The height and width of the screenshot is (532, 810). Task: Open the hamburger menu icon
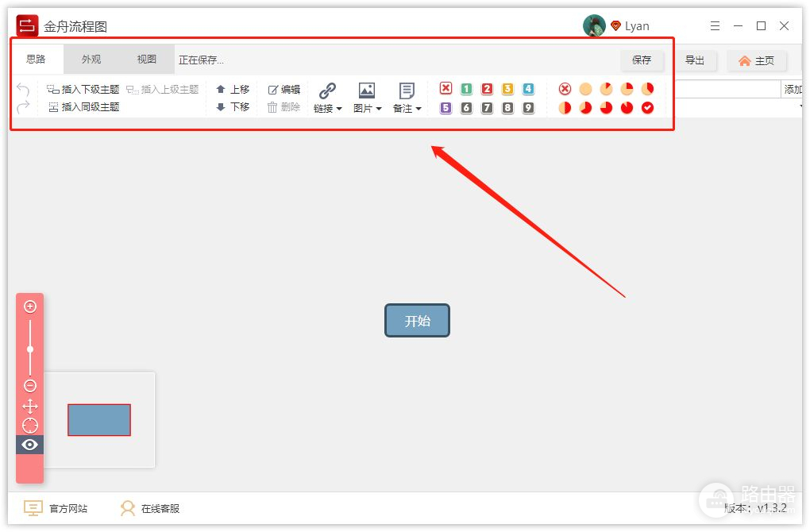coord(715,26)
